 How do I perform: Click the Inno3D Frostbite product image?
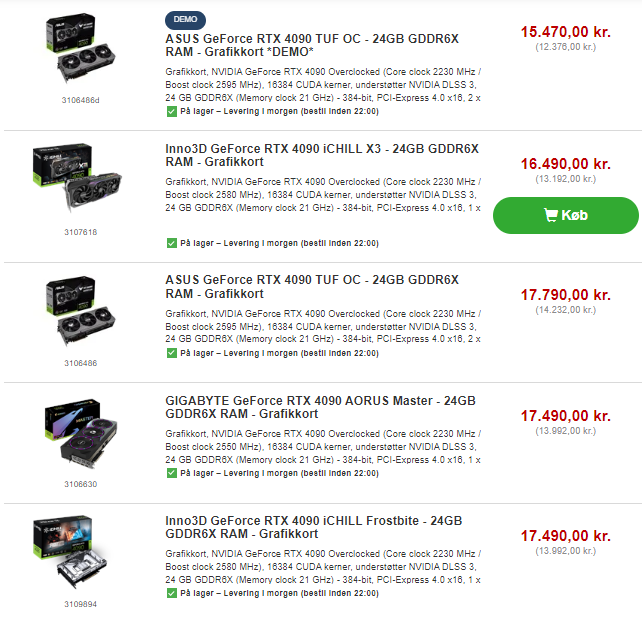tap(70, 552)
